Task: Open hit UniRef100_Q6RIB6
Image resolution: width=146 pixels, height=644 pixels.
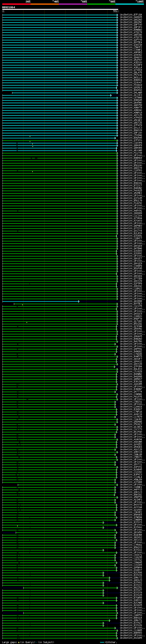Action: point(131,35)
